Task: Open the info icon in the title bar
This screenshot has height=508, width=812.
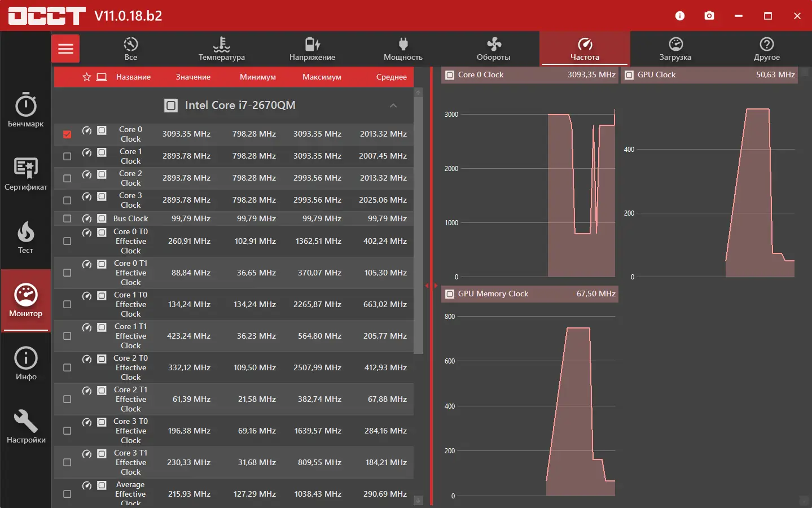Action: (680, 16)
